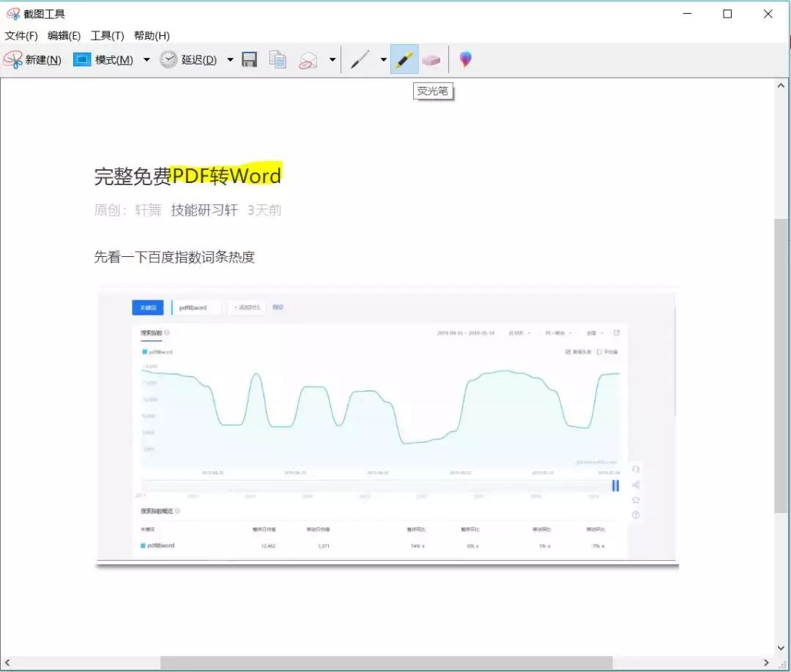Select the Eraser tool
The height and width of the screenshot is (672, 791).
431,59
